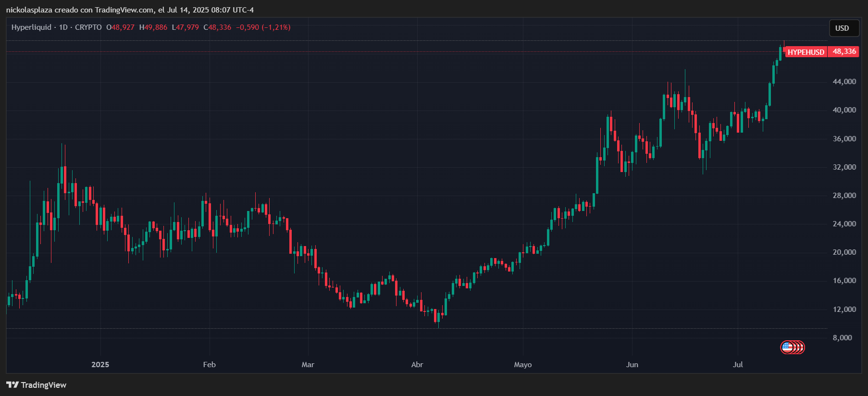Click the Hyperliquid symbol title in legend
Image resolution: width=868 pixels, height=396 pixels.
(31, 27)
